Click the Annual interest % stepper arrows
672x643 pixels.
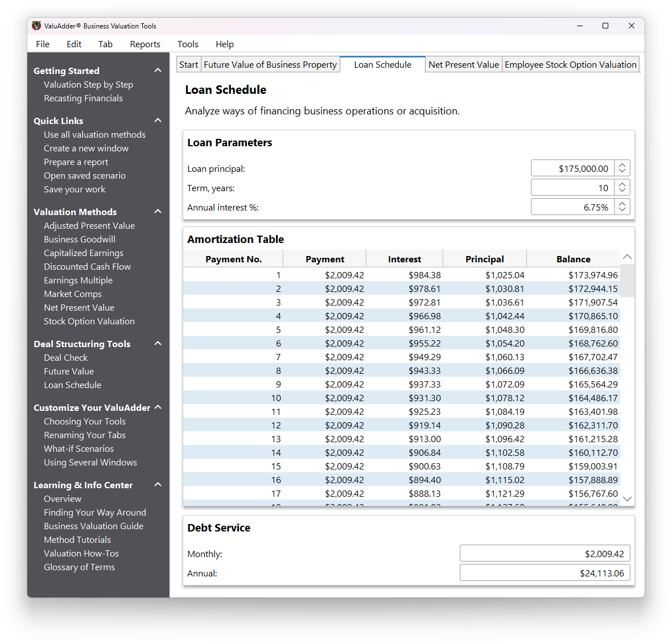click(622, 207)
